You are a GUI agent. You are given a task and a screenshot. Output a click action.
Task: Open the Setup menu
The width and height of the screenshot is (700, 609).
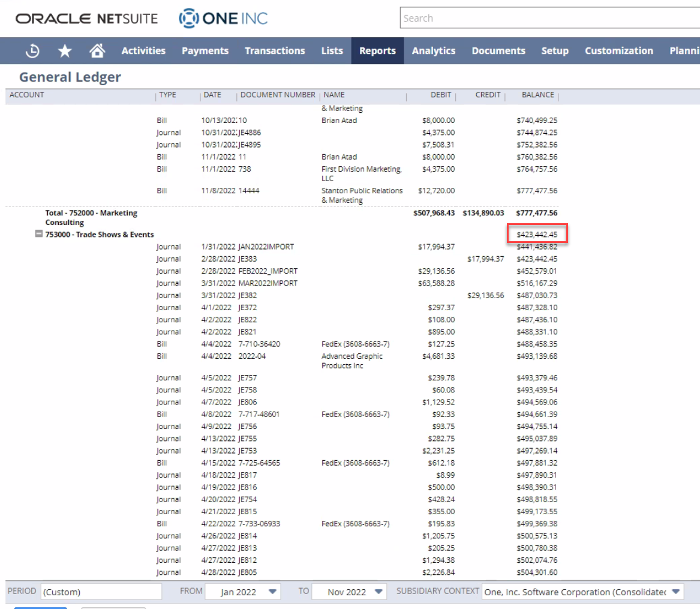pyautogui.click(x=554, y=50)
